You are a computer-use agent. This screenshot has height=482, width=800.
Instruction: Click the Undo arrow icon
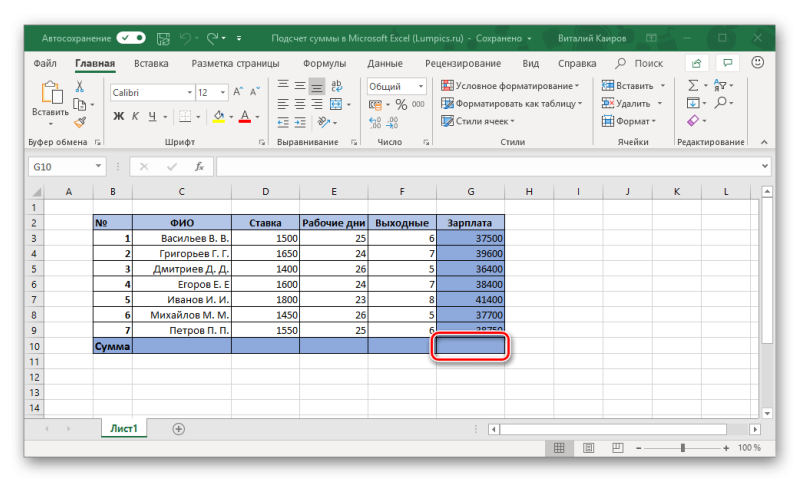(185, 38)
